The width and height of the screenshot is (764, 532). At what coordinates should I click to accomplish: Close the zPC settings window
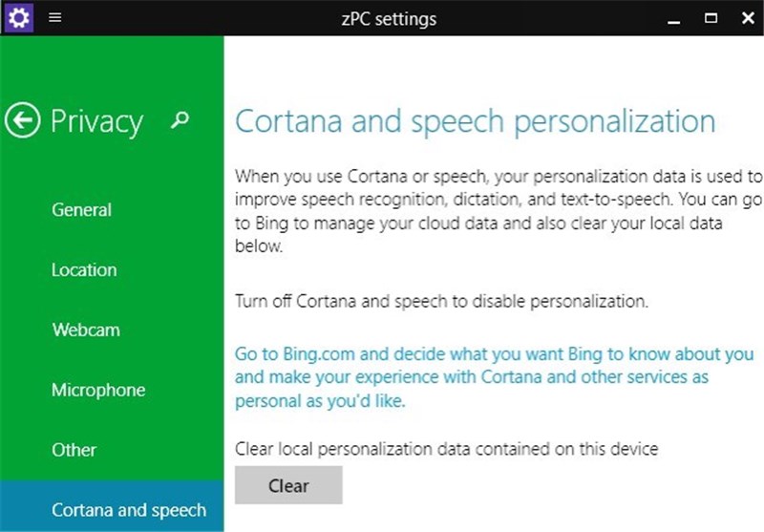click(747, 17)
